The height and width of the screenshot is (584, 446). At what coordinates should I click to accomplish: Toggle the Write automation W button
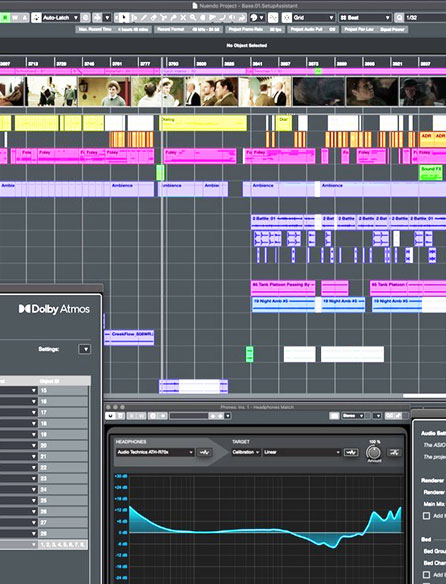(x=15, y=18)
